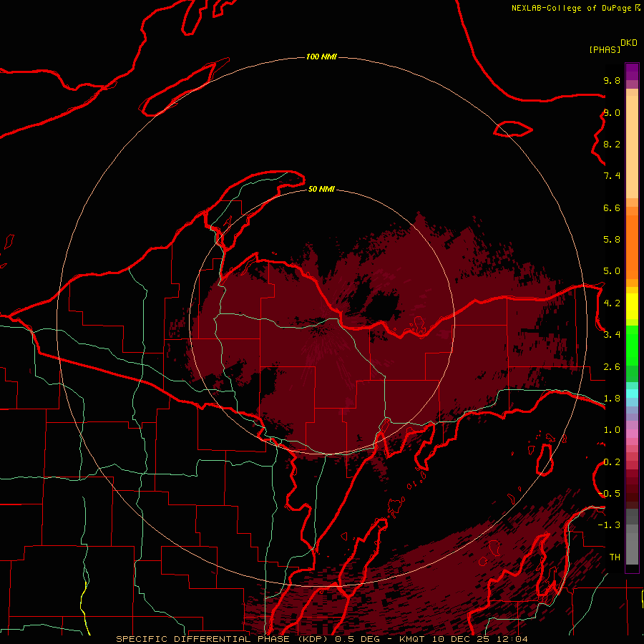644x644 pixels.
Task: Click the [PHAS] legend unit label
Action: (x=605, y=49)
